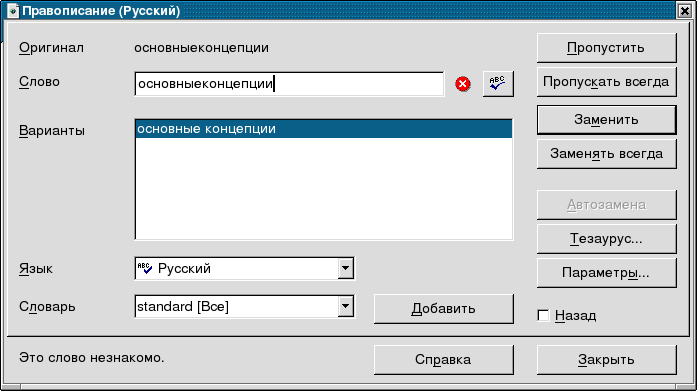Click Пропускать всегда button
697x391 pixels.
click(x=606, y=82)
